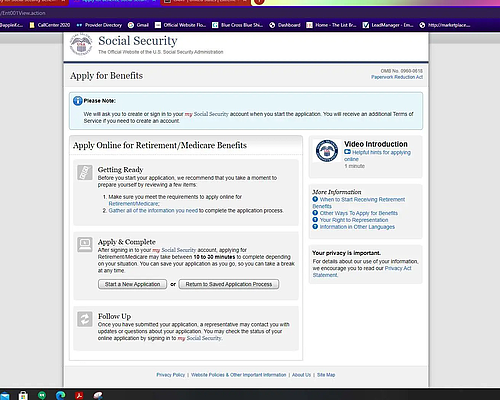Open the CallCenter 2020 bookmark folder icon
The height and width of the screenshot is (400, 500).
click(32, 25)
